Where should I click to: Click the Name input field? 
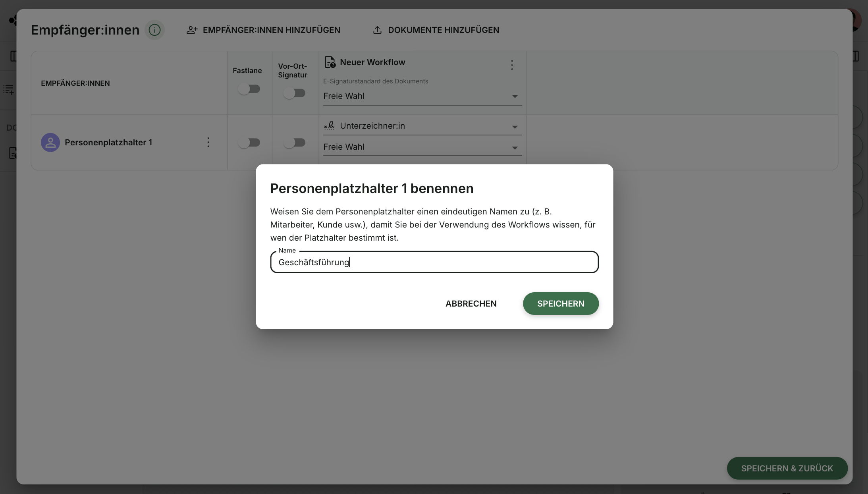pos(434,262)
